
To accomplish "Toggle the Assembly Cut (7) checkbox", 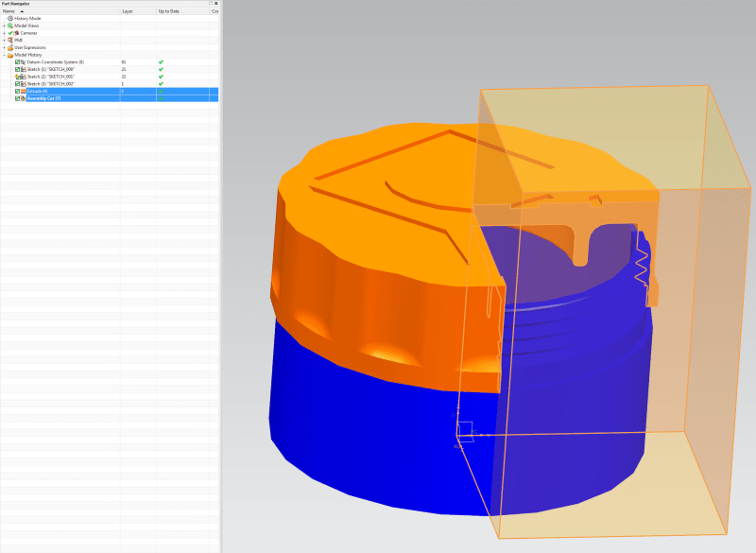I will point(17,98).
